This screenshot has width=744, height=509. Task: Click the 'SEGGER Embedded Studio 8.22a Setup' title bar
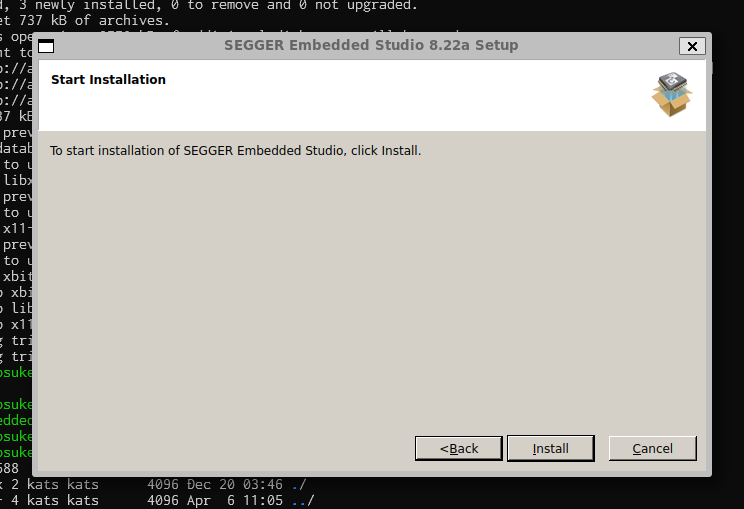371,46
